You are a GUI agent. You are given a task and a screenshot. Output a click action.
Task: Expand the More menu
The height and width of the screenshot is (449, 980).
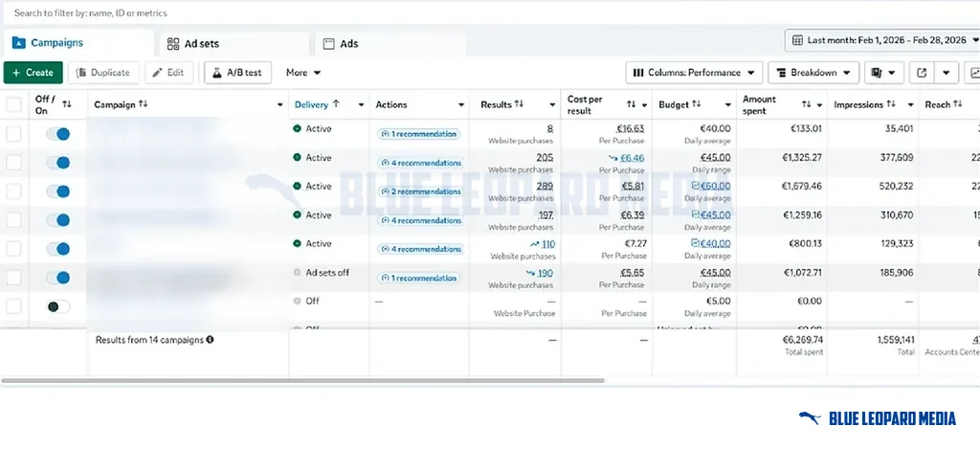(303, 73)
